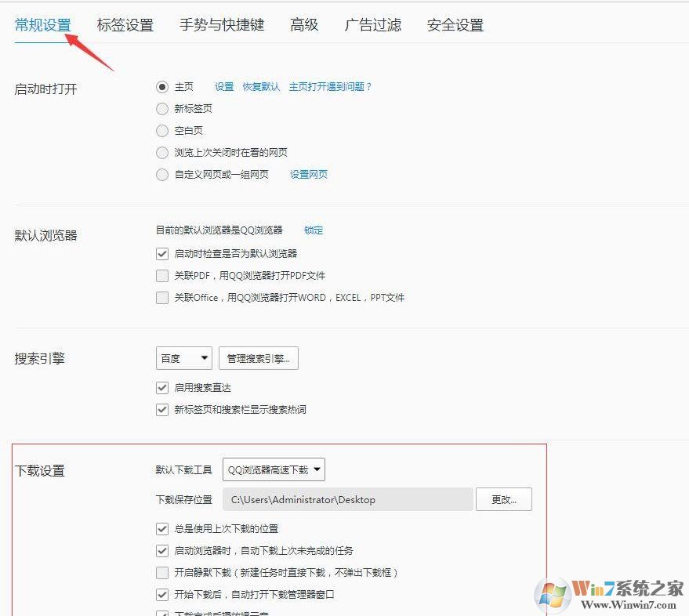Switch to the 标签设置 tab
Image resolution: width=689 pixels, height=616 pixels.
125,24
